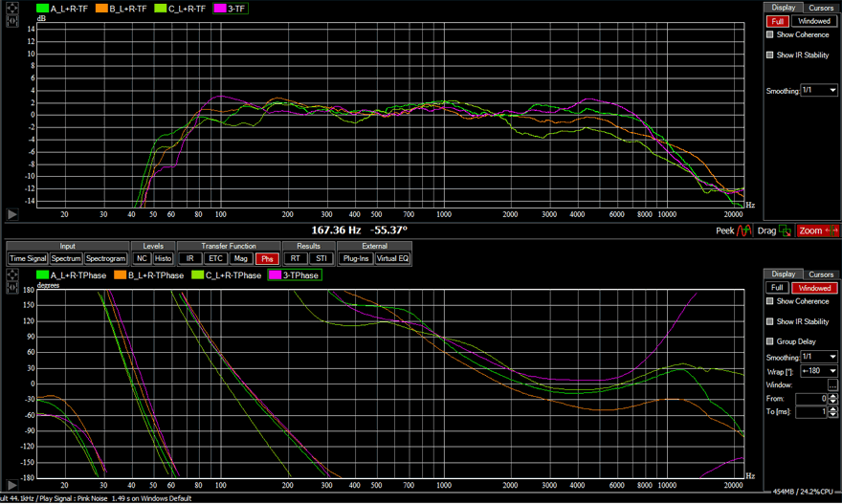
Task: Open Window settings ellipsis button
Action: click(832, 385)
